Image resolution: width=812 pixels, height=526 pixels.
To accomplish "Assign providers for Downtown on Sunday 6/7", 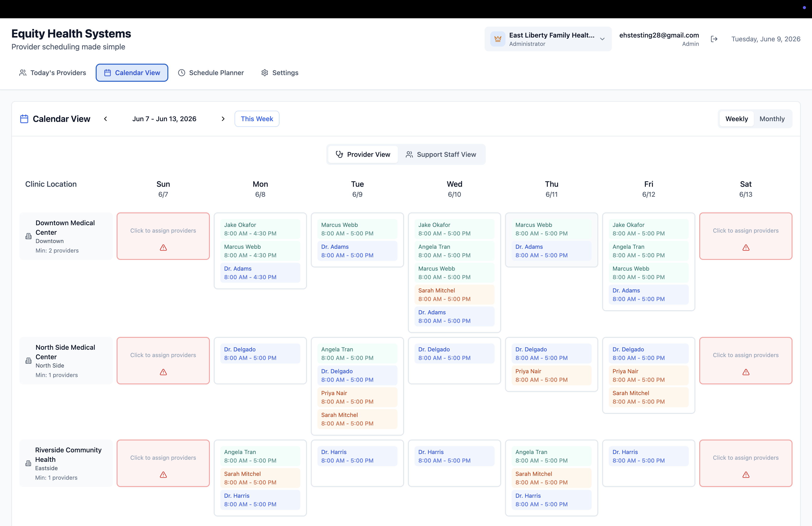I will pyautogui.click(x=163, y=236).
